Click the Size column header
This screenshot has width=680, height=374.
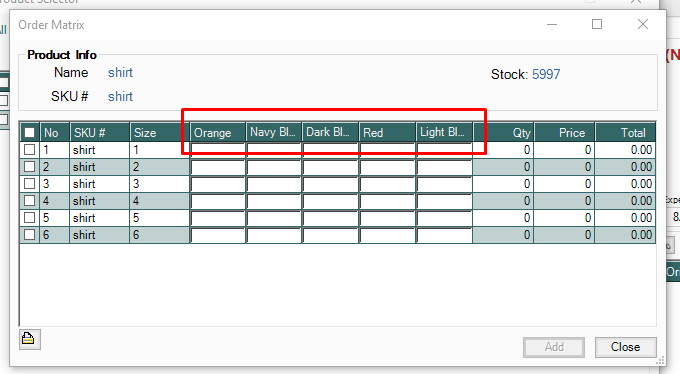pos(160,132)
